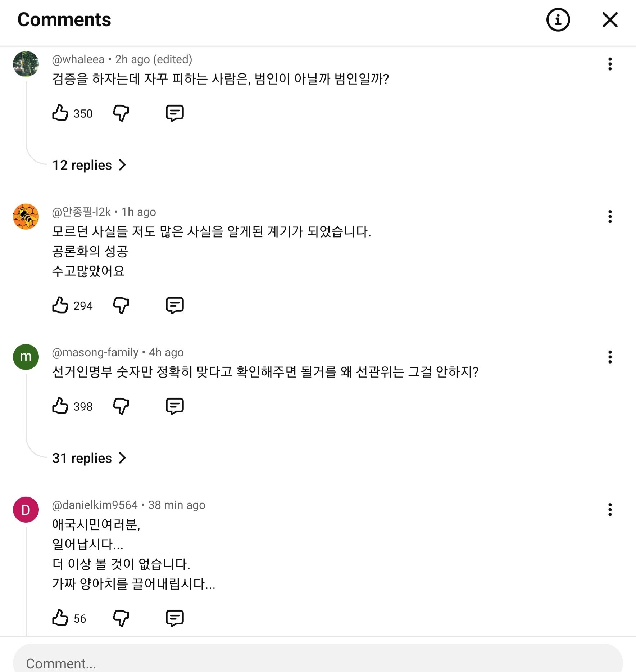Open the bee avatar profile picture
Image resolution: width=636 pixels, height=672 pixels.
[26, 217]
